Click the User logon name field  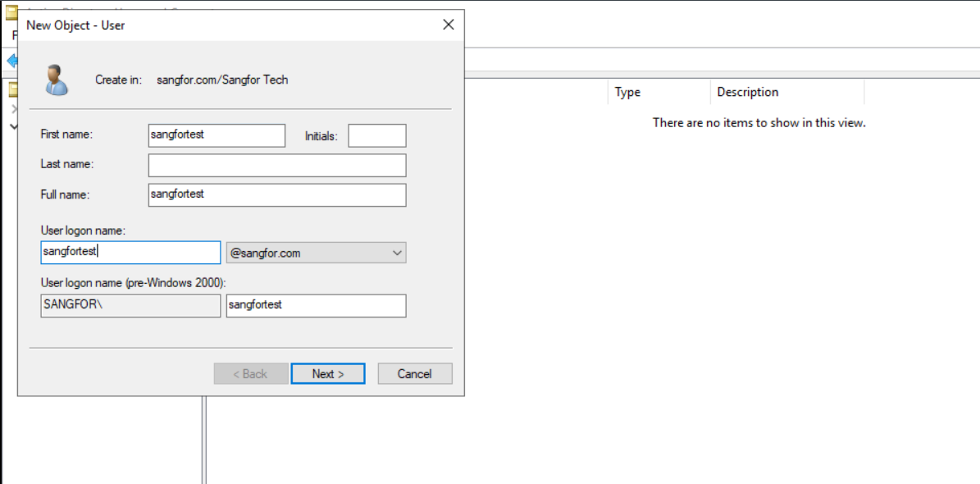[x=130, y=253]
